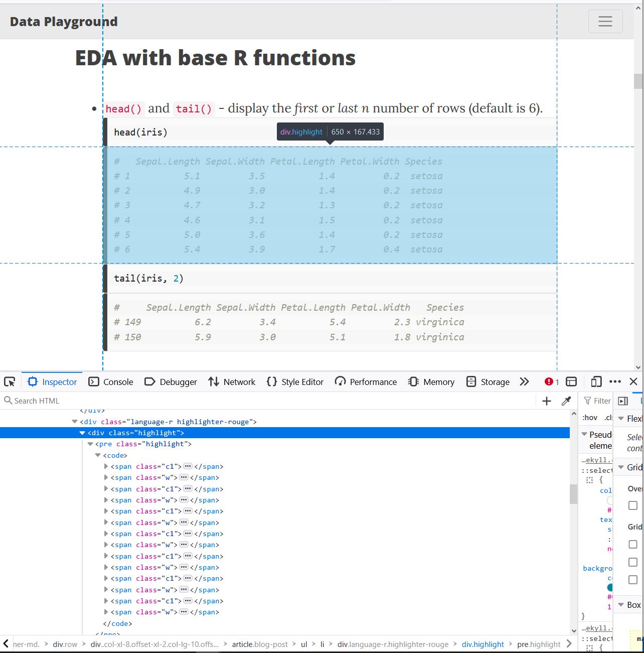Check the grid overlay checkbox

(633, 505)
